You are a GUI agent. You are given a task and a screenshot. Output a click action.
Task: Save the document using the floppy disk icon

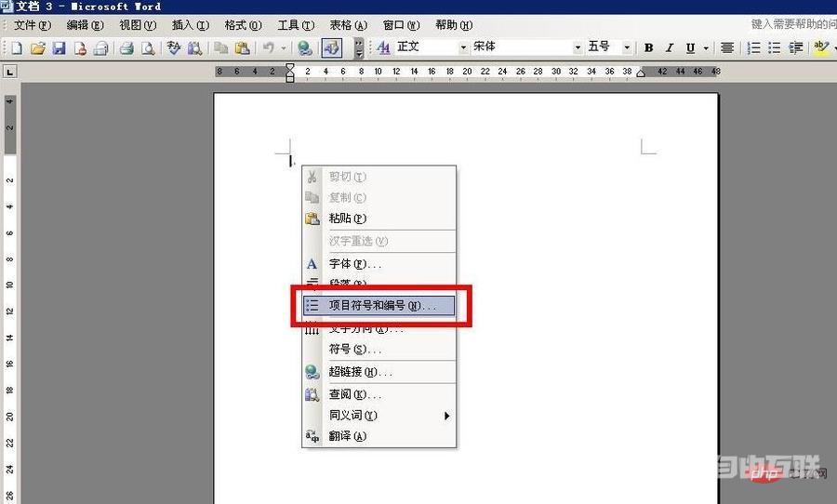pos(59,47)
